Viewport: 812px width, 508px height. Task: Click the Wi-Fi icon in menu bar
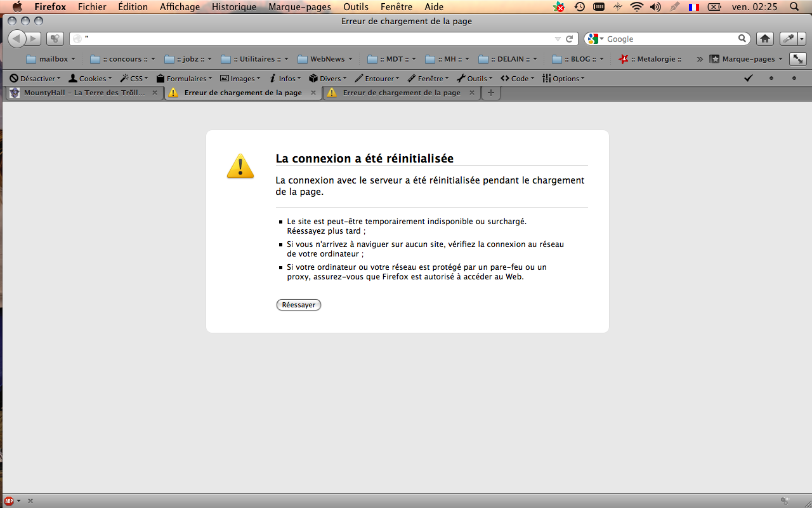636,7
